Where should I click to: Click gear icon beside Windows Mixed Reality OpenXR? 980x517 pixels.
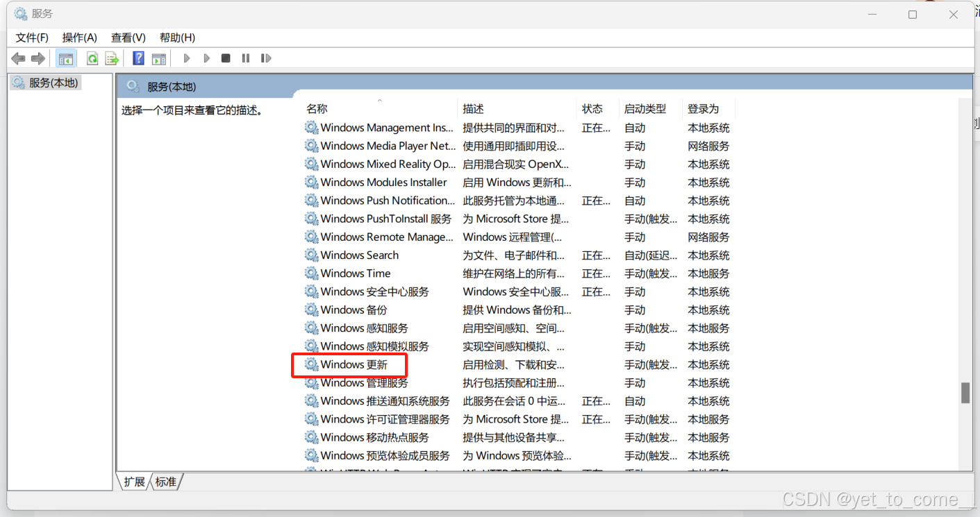311,164
